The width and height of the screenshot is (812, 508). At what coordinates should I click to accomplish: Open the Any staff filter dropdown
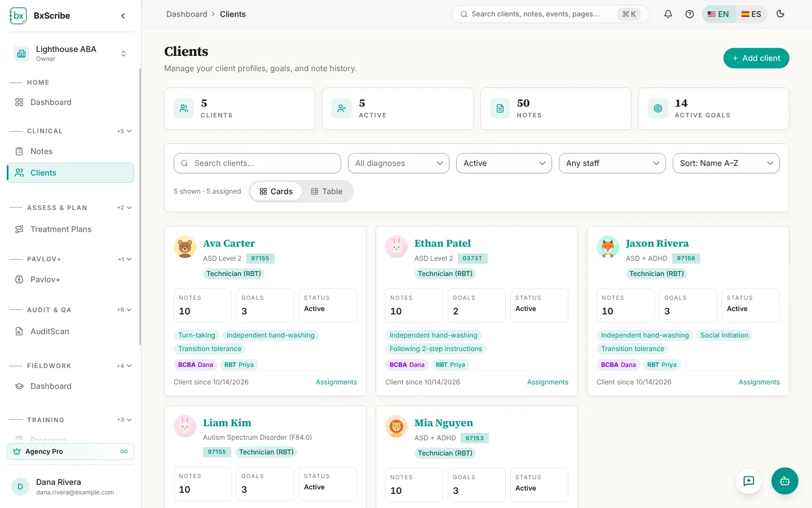tap(612, 163)
